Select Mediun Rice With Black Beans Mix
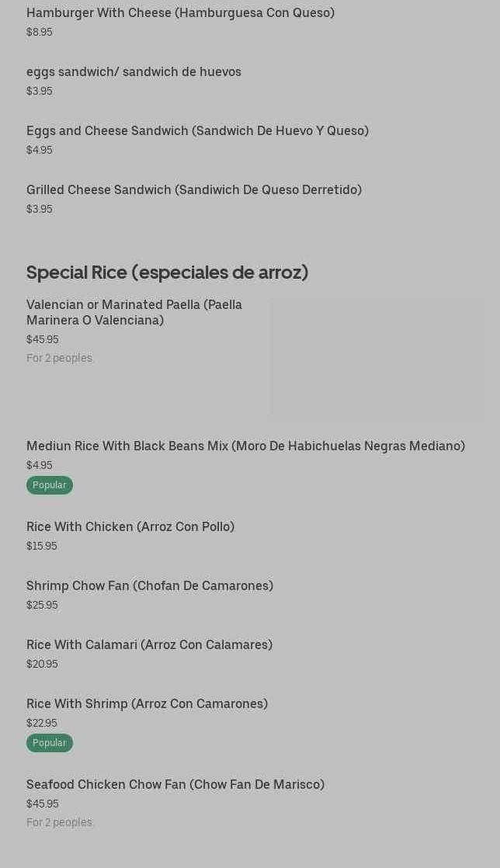Image resolution: width=500 pixels, height=868 pixels. pos(245,446)
